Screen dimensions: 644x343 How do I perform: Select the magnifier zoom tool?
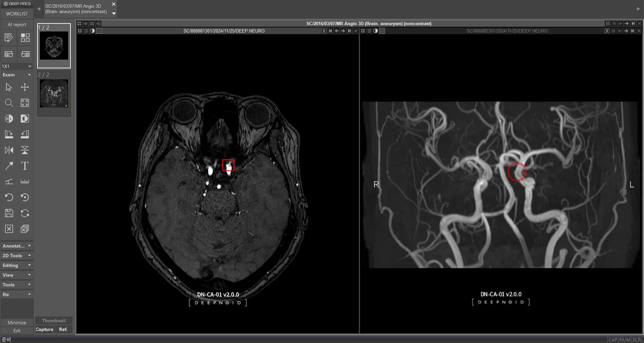tap(9, 103)
